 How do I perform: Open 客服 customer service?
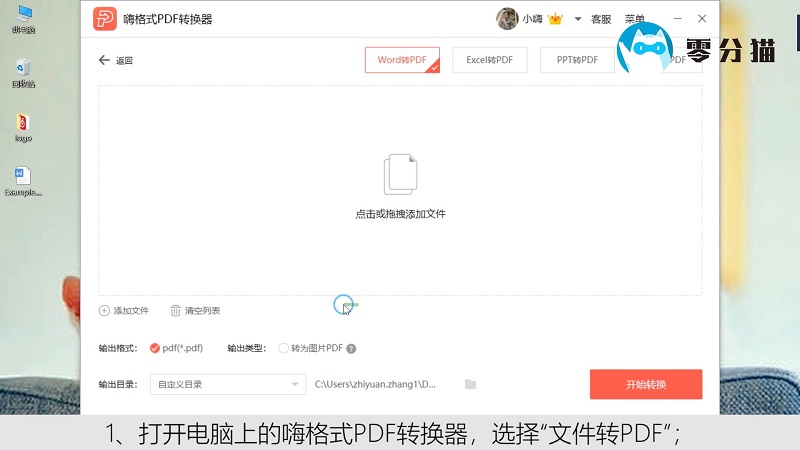pos(601,19)
